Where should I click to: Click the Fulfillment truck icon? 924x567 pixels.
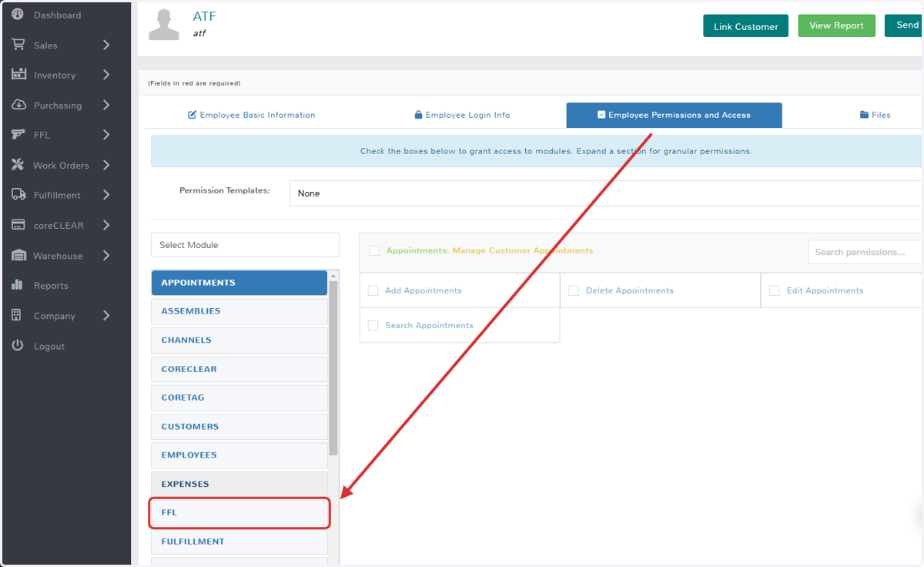(18, 195)
